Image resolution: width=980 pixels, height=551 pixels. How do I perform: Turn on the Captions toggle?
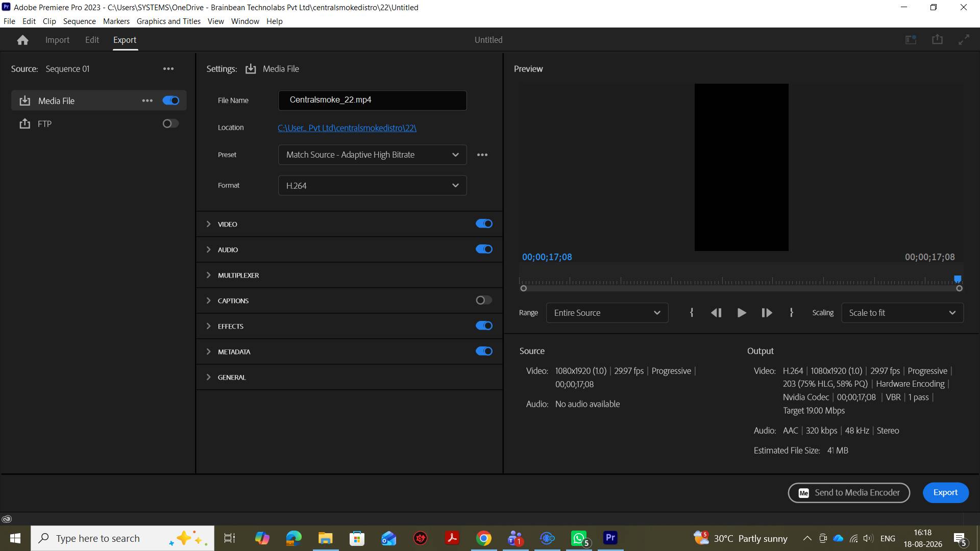(484, 300)
